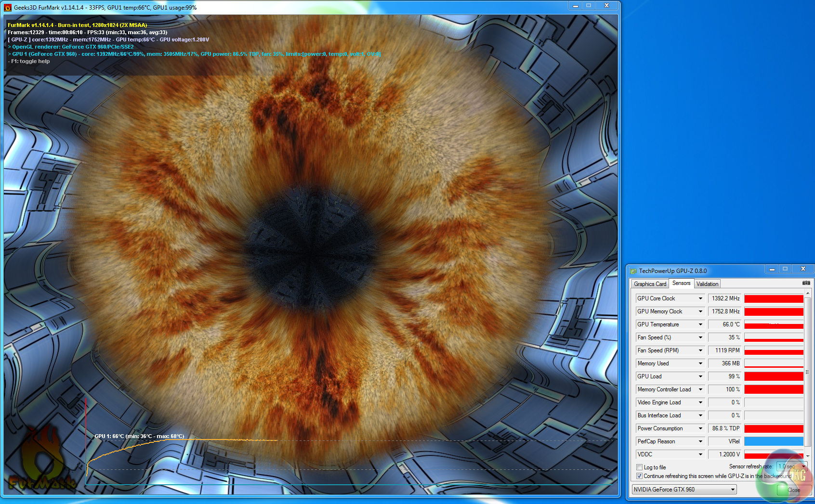The height and width of the screenshot is (504, 815).
Task: Click the GPU-Z sensor list scrollbar down arrow
Action: tap(808, 456)
